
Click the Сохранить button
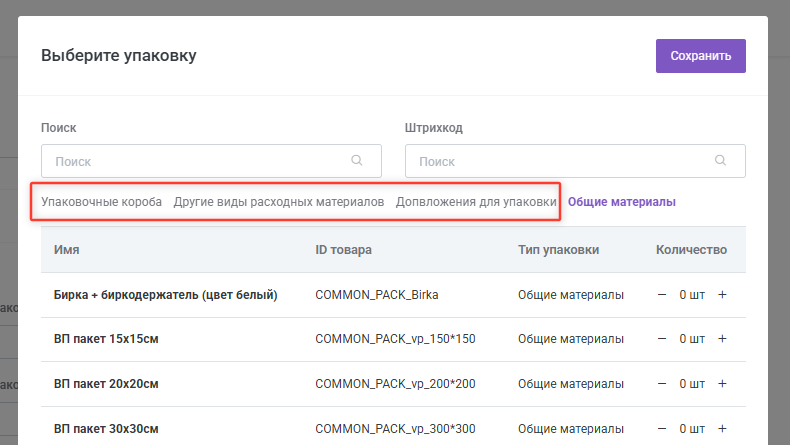700,56
